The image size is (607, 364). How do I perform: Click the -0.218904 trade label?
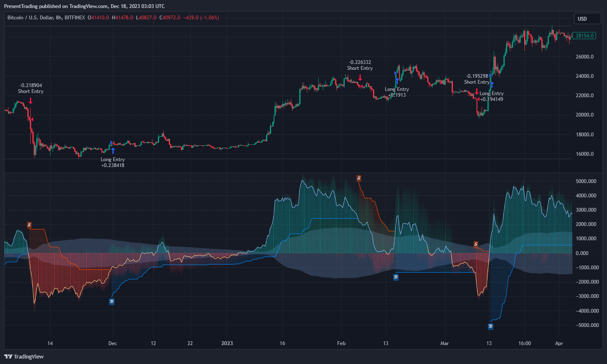[31, 85]
